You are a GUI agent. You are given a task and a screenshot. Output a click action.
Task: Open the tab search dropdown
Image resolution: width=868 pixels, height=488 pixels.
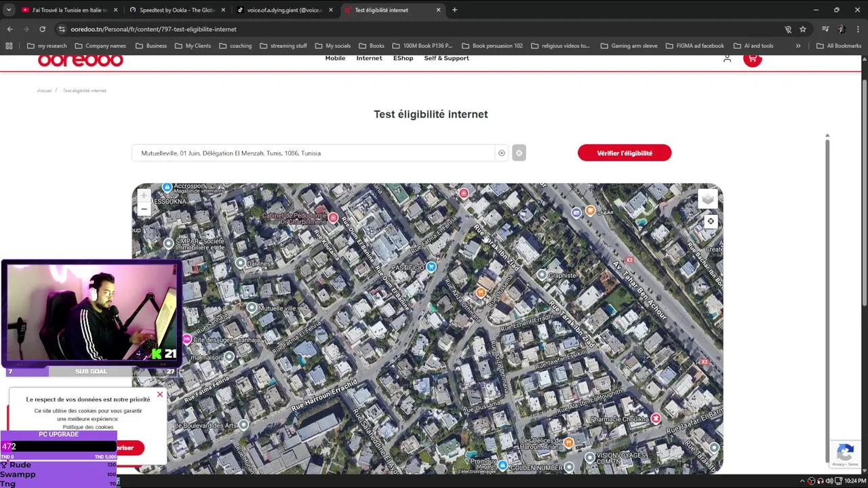point(8,10)
